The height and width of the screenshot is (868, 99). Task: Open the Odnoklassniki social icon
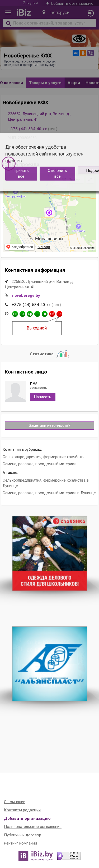tap(83, 53)
